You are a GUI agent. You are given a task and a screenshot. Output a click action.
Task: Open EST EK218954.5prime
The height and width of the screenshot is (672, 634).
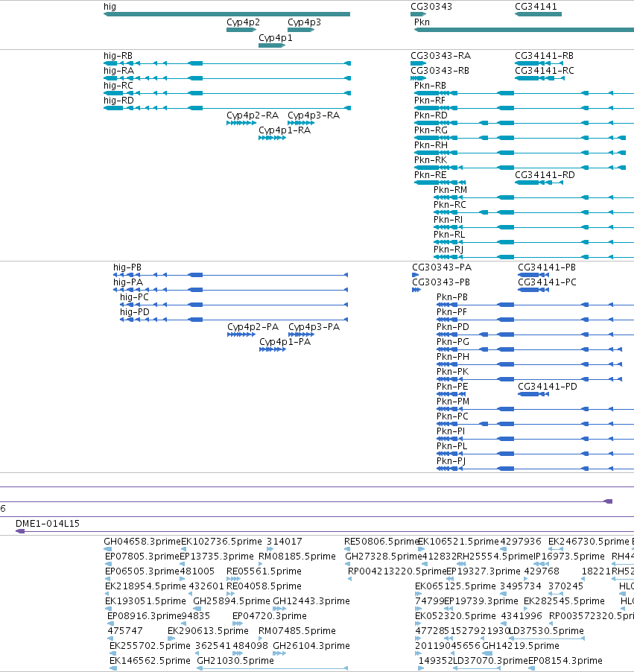point(145,586)
